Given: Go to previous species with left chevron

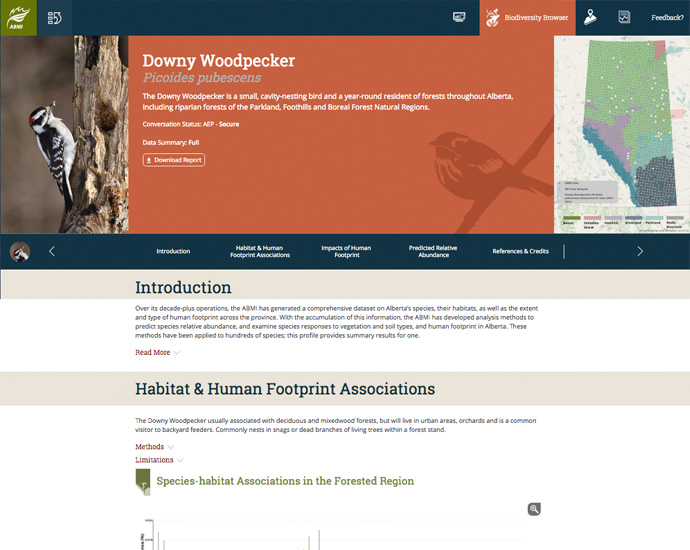Looking at the screenshot, I should 52,251.
